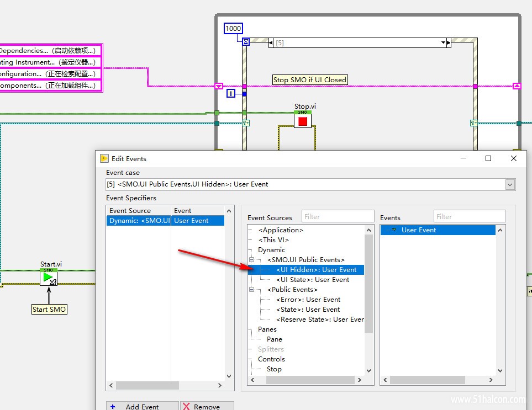Select next event case arrow

tap(449, 43)
